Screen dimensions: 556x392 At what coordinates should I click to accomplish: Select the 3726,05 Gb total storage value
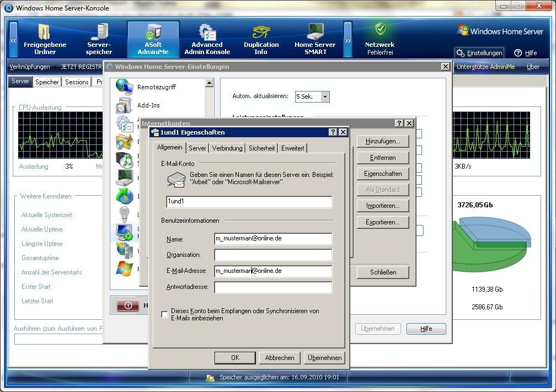click(x=475, y=205)
